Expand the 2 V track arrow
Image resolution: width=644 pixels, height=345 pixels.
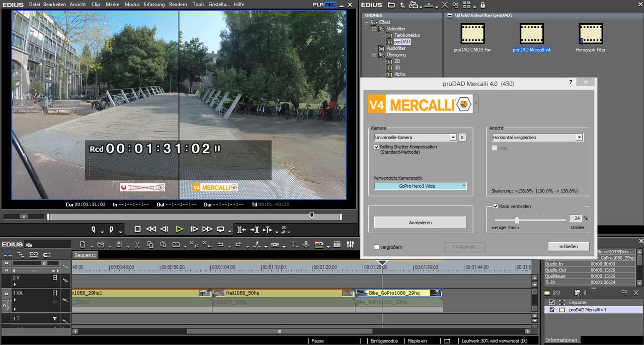coord(15,284)
